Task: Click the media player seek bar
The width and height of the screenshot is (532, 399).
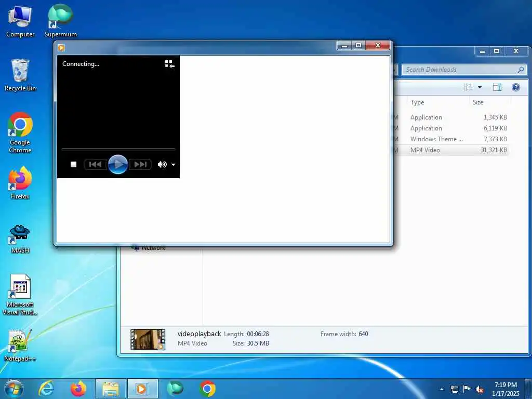Action: pos(118,149)
